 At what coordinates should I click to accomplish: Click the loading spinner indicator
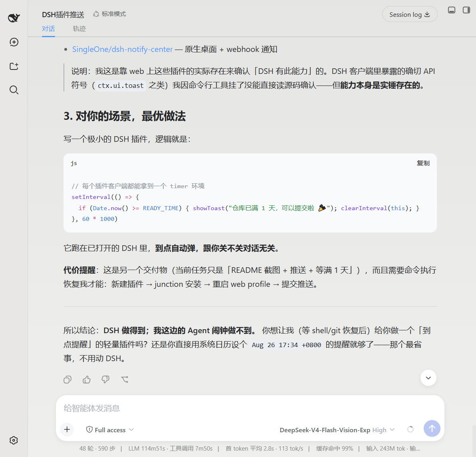[x=411, y=429]
